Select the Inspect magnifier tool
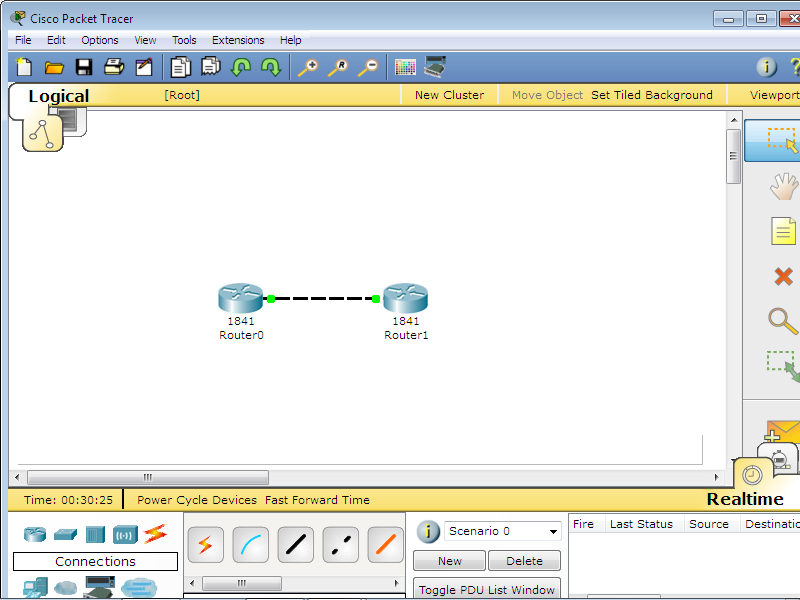The height and width of the screenshot is (600, 800). click(782, 321)
